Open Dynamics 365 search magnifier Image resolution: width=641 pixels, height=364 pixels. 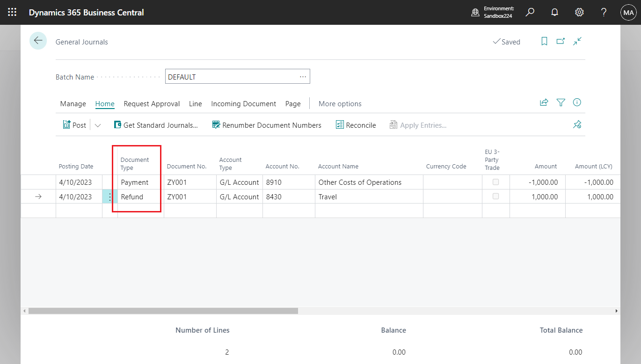pyautogui.click(x=530, y=12)
